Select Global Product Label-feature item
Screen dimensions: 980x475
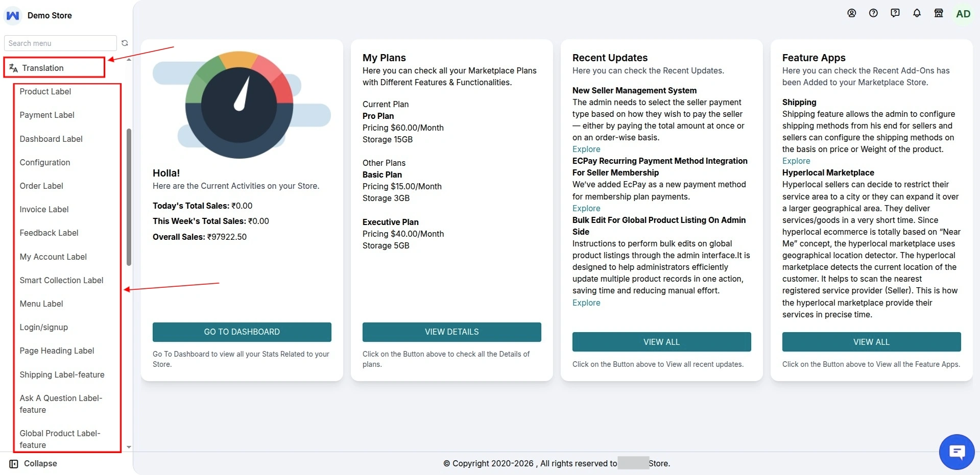click(60, 439)
